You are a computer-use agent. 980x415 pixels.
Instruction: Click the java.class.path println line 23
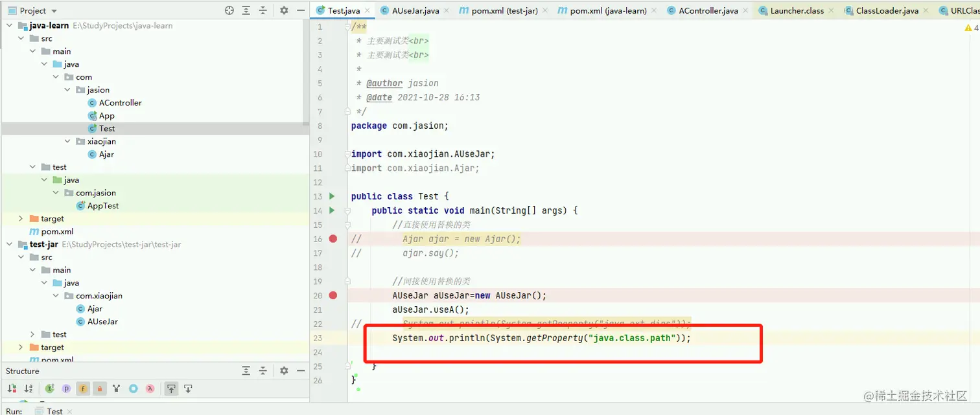tap(542, 338)
